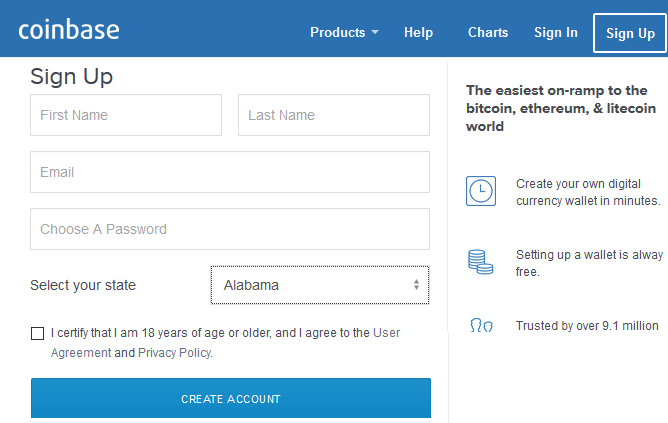This screenshot has height=423, width=668.
Task: Click 'The easiest on-ramp' heading text
Action: 561,108
